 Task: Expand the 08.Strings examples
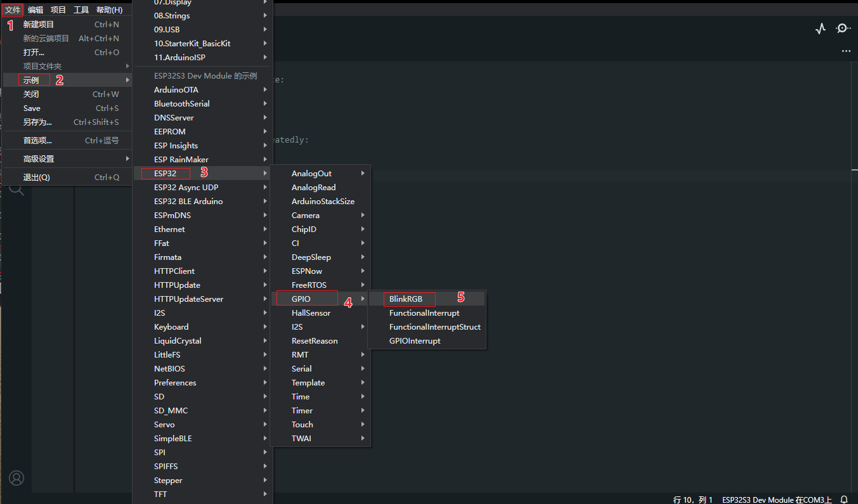coord(202,16)
